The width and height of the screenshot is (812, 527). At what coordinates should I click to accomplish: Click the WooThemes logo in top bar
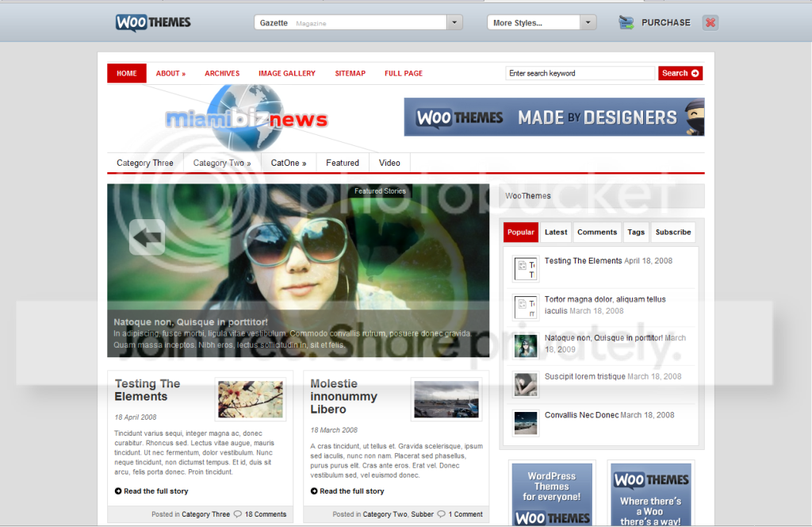(153, 22)
